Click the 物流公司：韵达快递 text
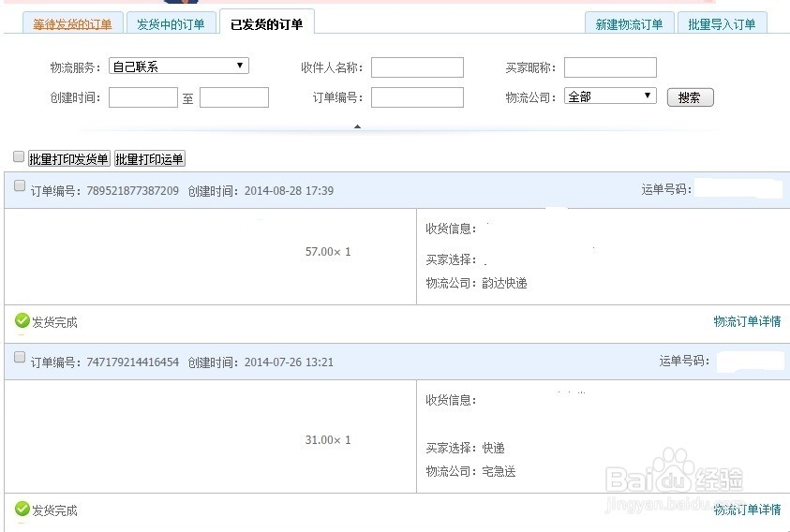790x532 pixels. click(x=477, y=283)
